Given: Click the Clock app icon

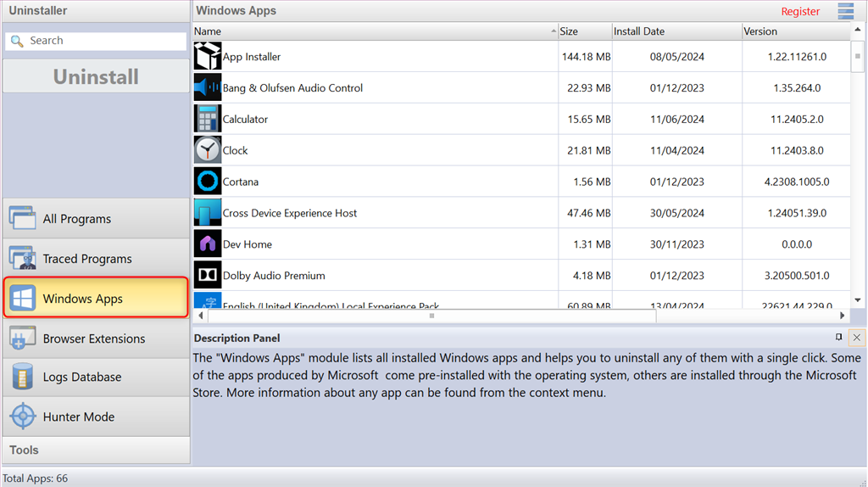Looking at the screenshot, I should click(x=208, y=150).
